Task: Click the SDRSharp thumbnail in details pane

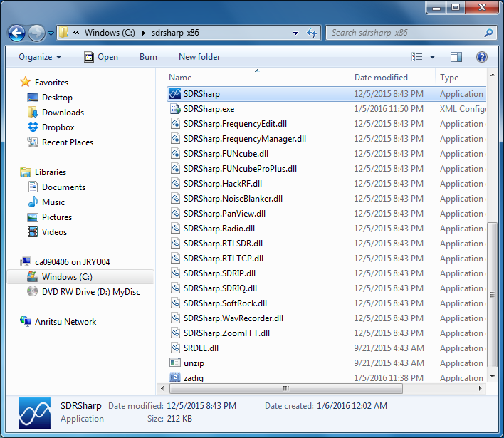Action: [x=34, y=413]
